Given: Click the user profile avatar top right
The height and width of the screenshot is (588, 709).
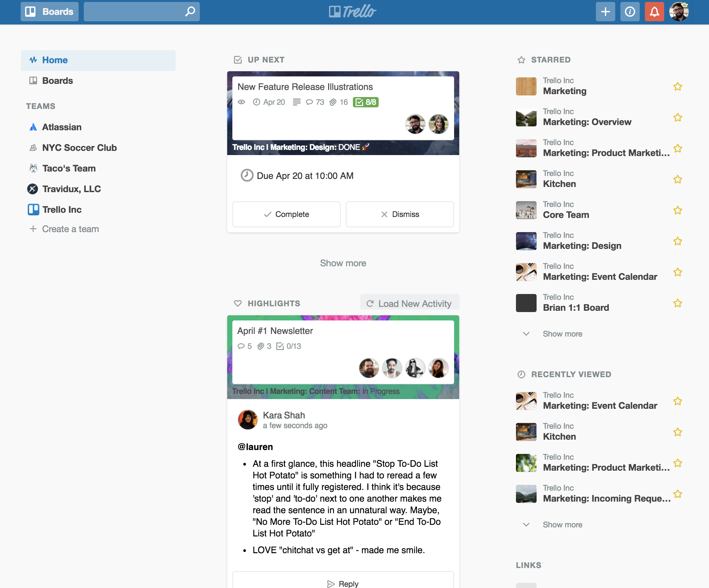Looking at the screenshot, I should (x=680, y=12).
